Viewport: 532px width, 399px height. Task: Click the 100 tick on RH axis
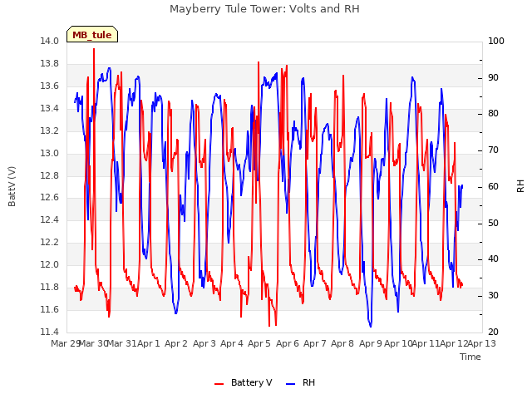tap(496, 41)
